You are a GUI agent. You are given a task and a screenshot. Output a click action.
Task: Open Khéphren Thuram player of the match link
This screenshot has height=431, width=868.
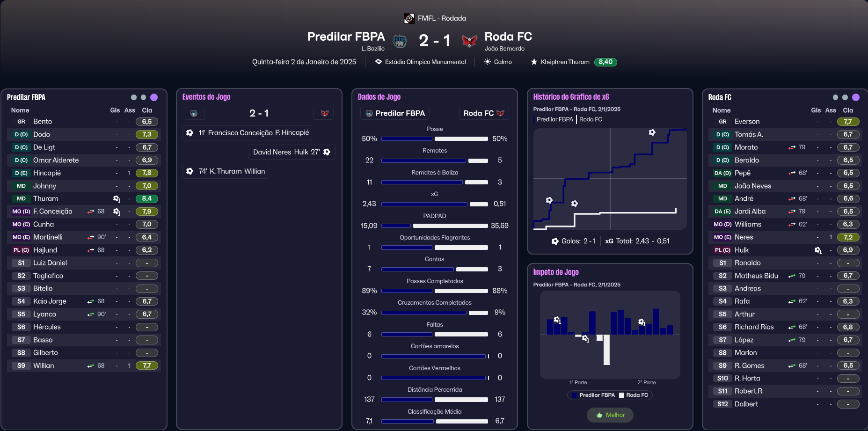[x=565, y=62]
